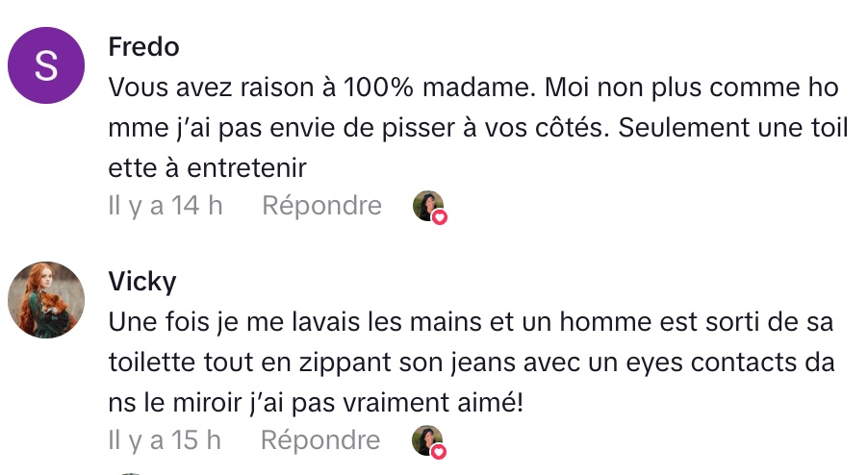
Task: Reply to Fredo's comment via Répondre
Action: (x=321, y=206)
